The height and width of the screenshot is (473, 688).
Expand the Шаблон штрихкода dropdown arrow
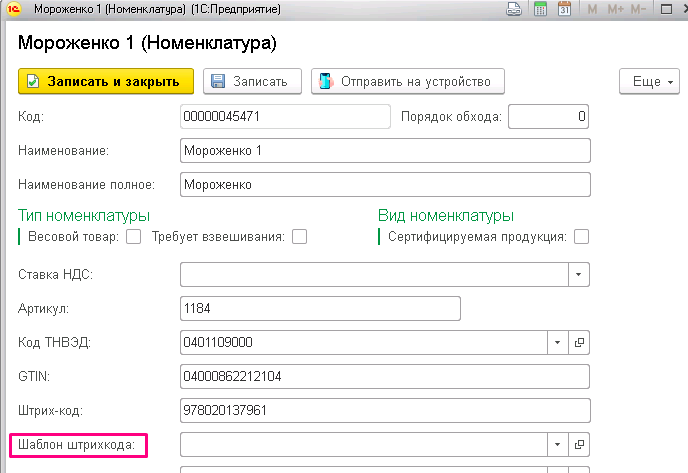(x=556, y=443)
